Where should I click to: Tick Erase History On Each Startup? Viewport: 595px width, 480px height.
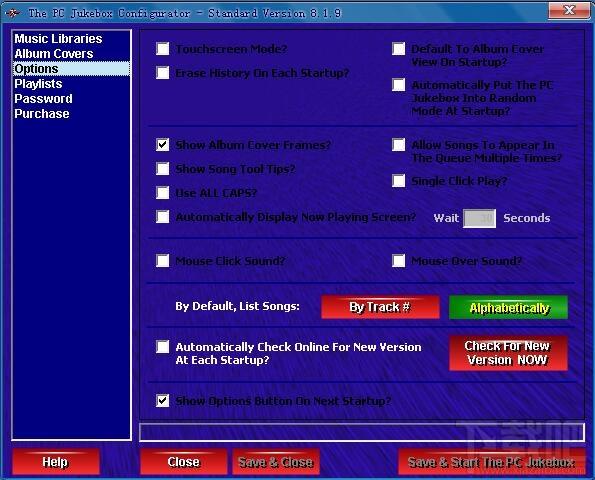(x=163, y=72)
